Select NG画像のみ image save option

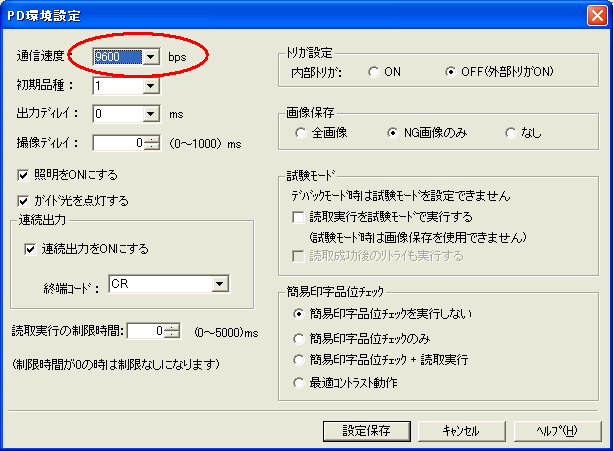tap(393, 133)
